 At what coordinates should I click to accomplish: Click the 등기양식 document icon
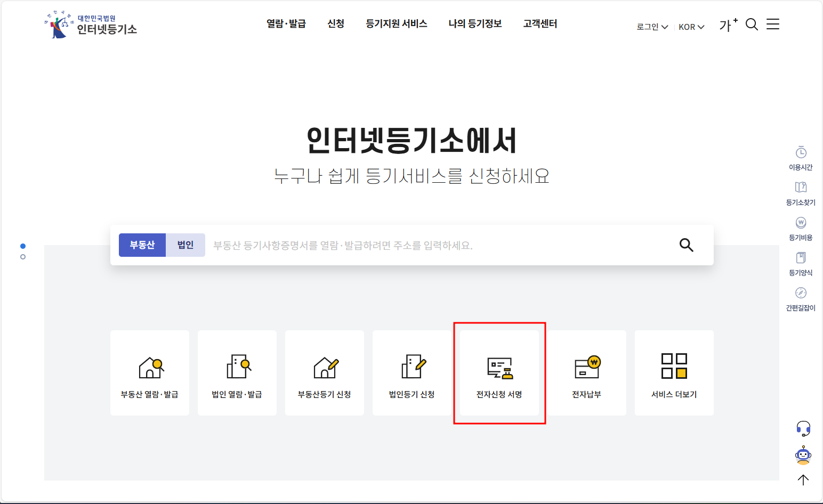(801, 258)
